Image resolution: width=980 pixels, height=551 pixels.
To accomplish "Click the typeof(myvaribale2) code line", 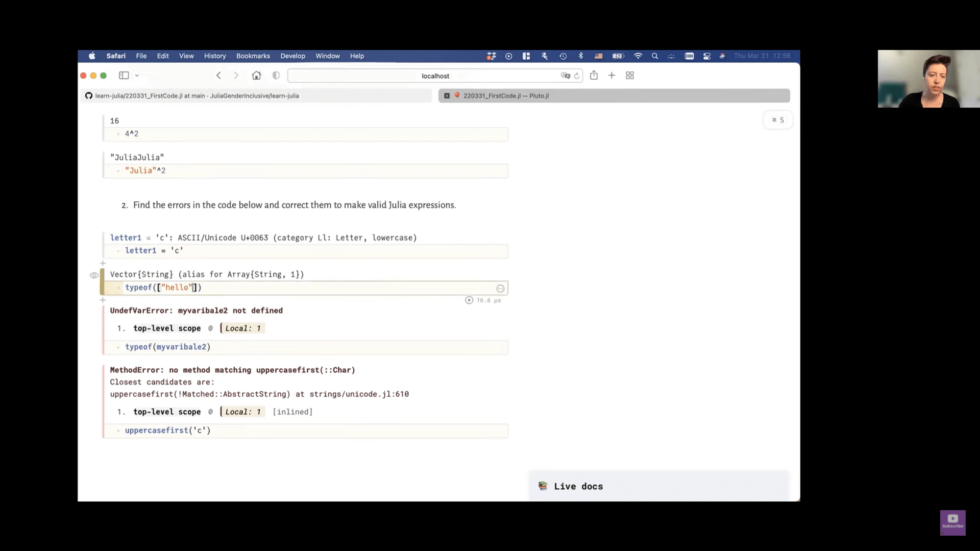I will (305, 347).
